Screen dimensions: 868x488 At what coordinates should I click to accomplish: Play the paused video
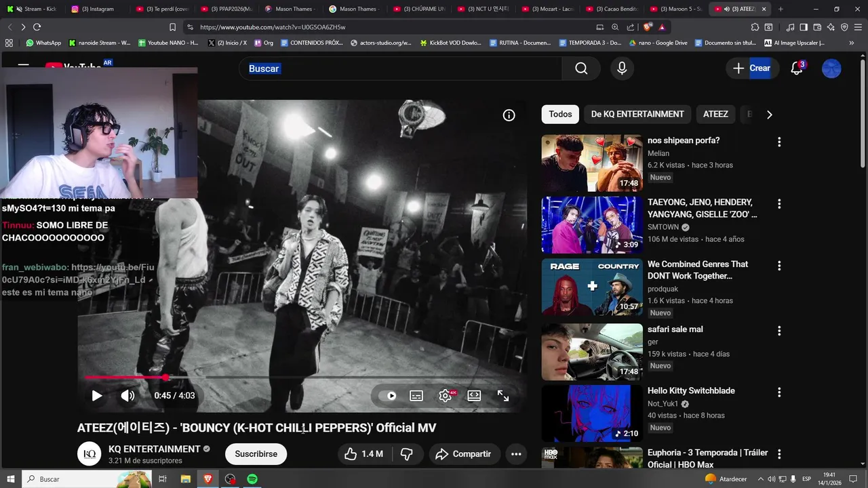click(97, 396)
